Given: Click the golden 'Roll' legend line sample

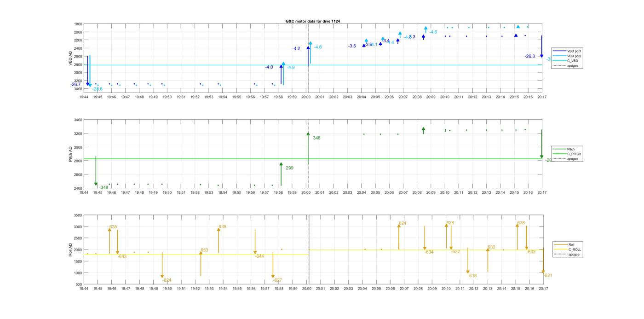Looking at the screenshot, I should click(561, 244).
